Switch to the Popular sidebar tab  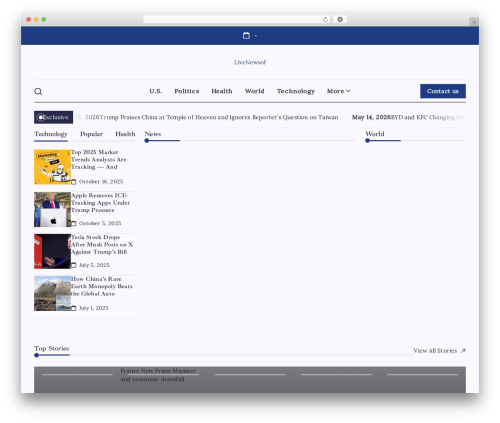tap(91, 134)
